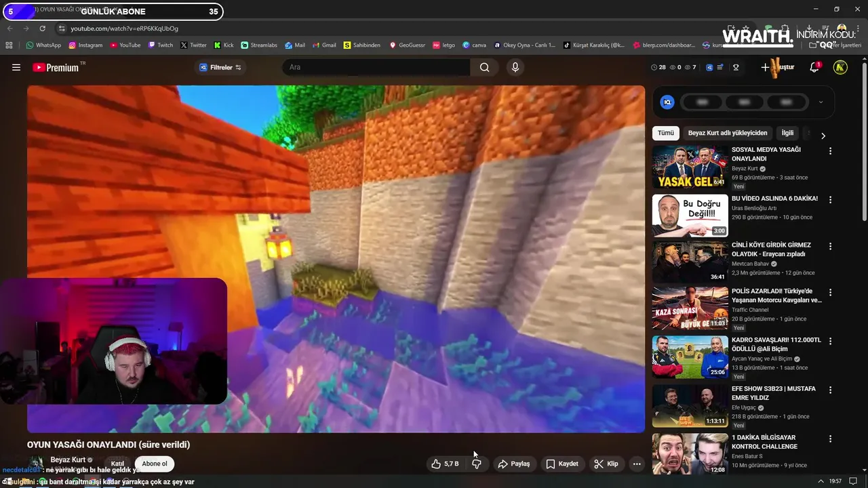Image resolution: width=868 pixels, height=488 pixels.
Task: Save the video with Kaydet
Action: point(562,464)
